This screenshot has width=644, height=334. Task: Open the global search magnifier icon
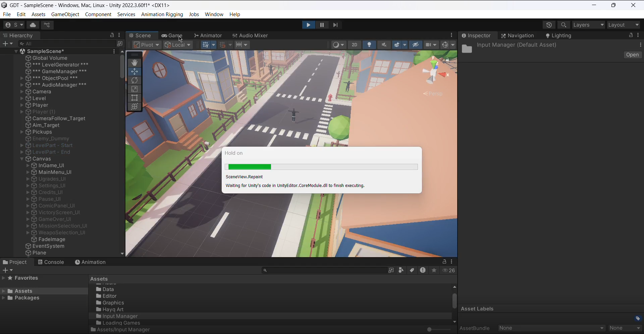[564, 25]
